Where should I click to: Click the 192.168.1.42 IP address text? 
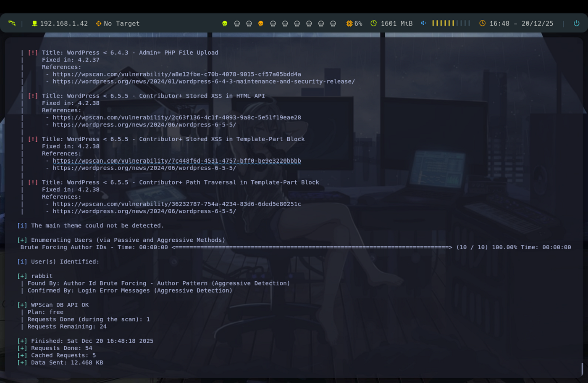point(64,24)
